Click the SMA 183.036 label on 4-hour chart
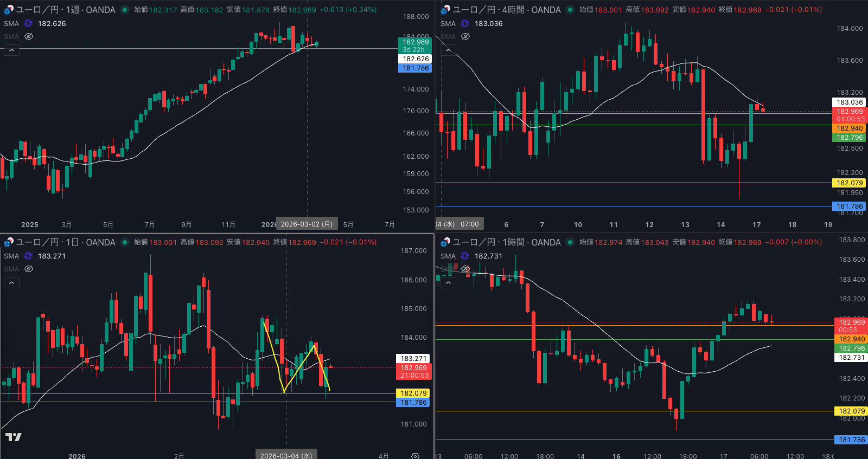868x459 pixels. pyautogui.click(x=488, y=23)
